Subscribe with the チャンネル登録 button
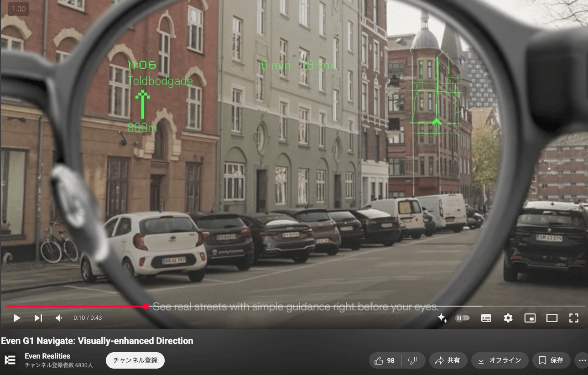The image size is (588, 375). (135, 360)
